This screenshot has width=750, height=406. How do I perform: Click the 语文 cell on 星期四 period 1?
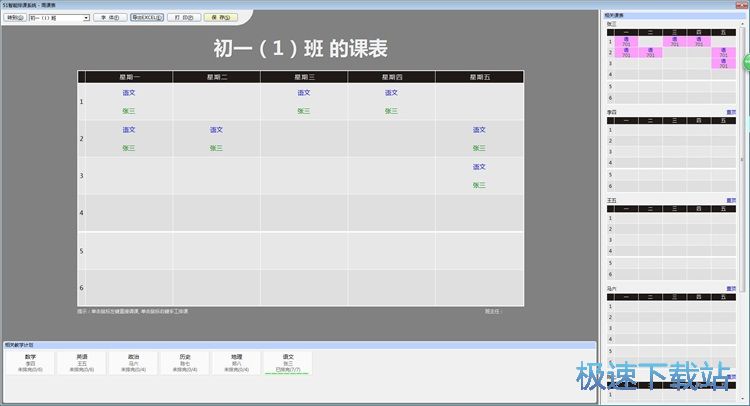391,102
